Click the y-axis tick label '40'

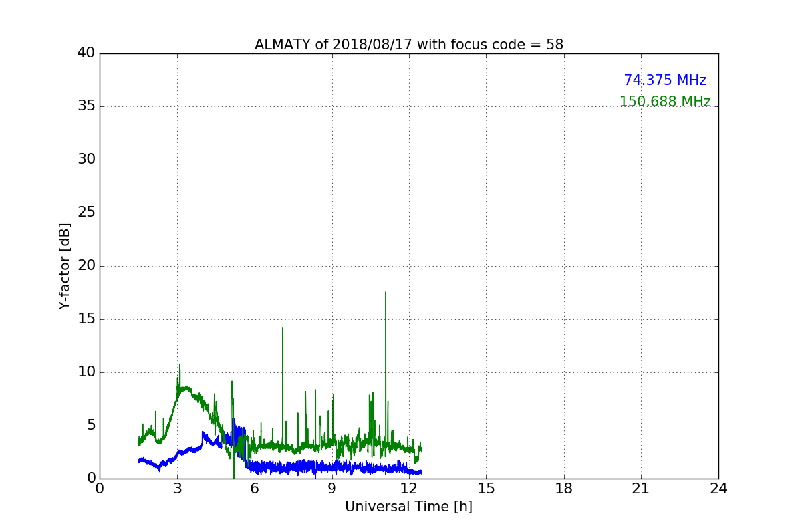86,53
